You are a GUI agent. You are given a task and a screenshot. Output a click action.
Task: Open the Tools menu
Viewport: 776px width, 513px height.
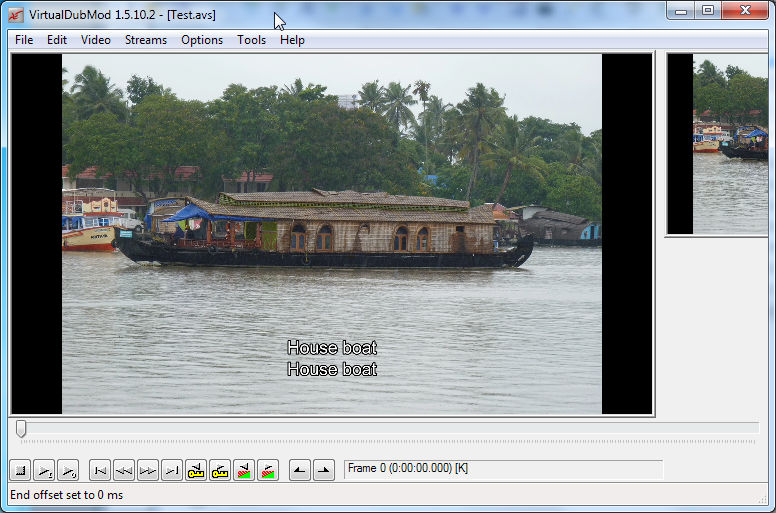[251, 40]
